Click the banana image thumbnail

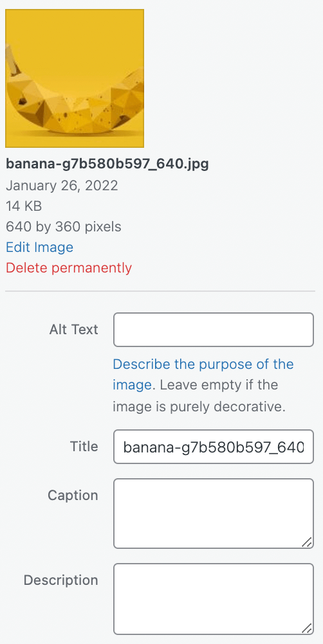(x=75, y=78)
